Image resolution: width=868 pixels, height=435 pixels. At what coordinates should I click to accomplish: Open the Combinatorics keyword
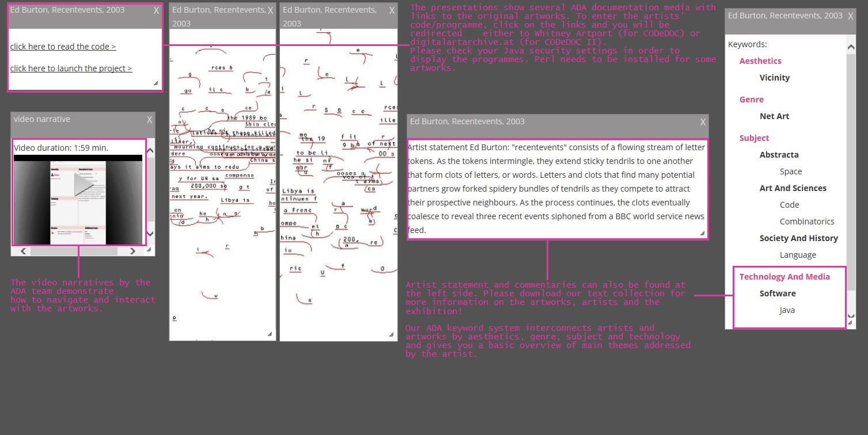coord(806,222)
